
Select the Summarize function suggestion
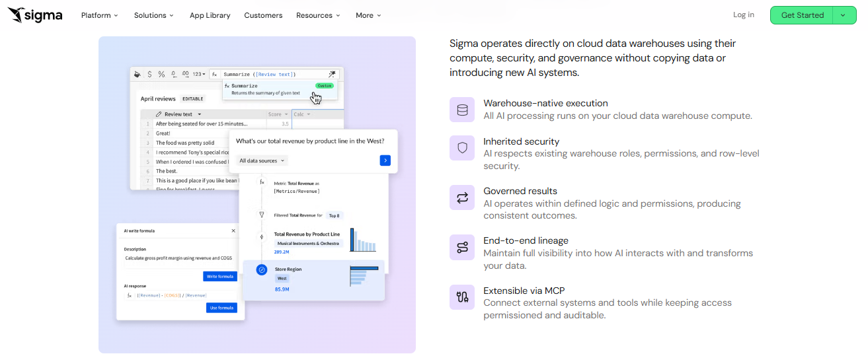click(279, 89)
